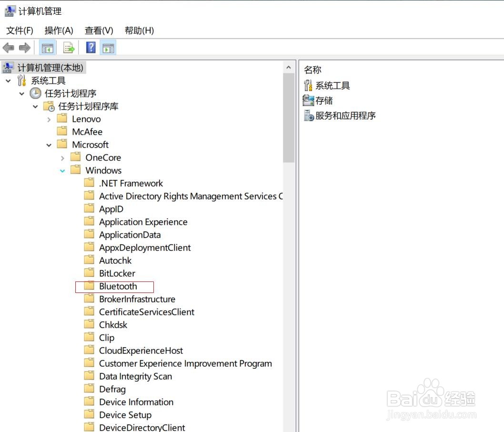Click the 计算机管理(本地) root node icon
Viewport: 504px width, 432px height.
point(8,68)
